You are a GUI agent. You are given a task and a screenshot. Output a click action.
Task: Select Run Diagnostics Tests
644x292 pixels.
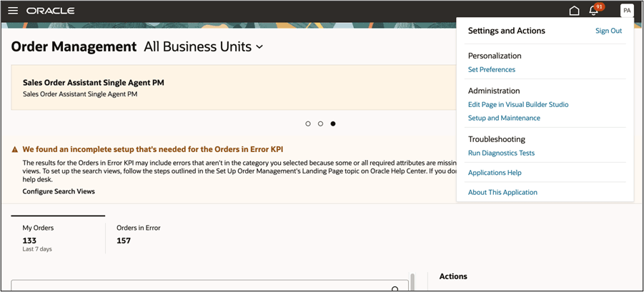[x=502, y=153]
